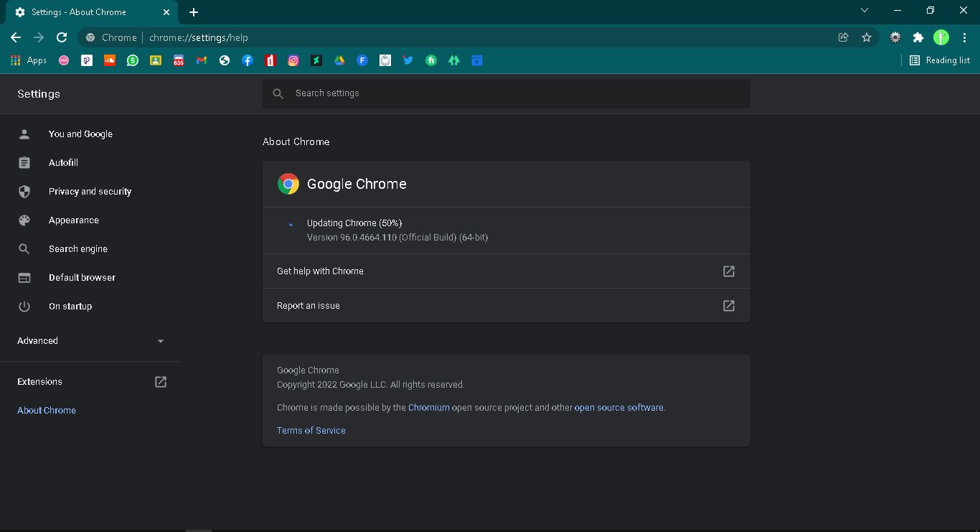Viewport: 980px width, 532px height.
Task: Select Privacy and security in sidebar
Action: click(x=90, y=192)
